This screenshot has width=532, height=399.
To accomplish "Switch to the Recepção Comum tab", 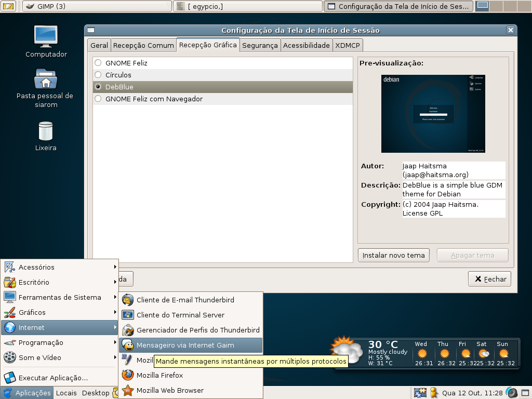I will [x=143, y=46].
